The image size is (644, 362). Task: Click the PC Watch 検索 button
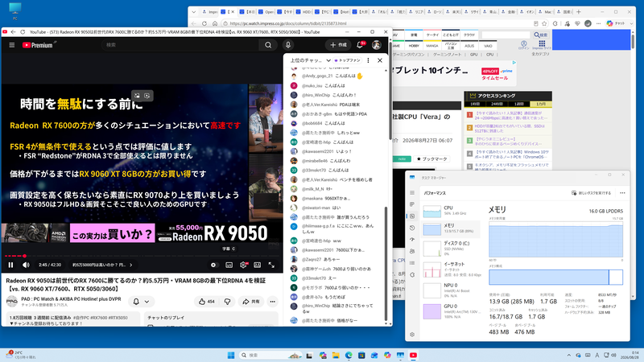540,35
